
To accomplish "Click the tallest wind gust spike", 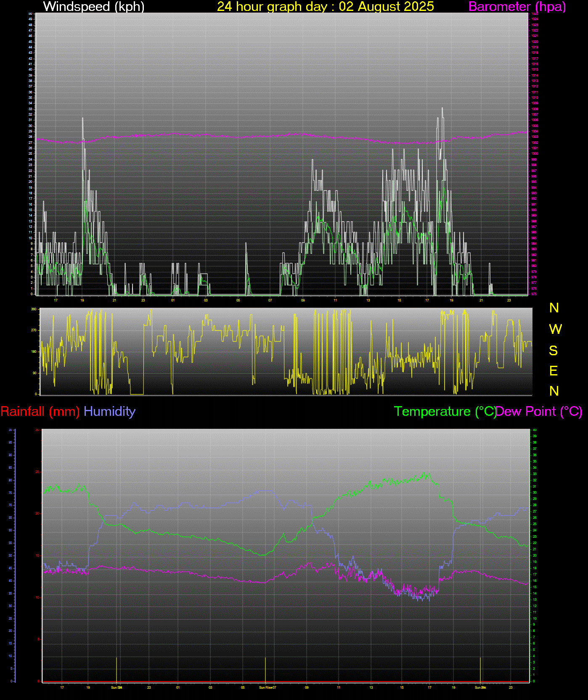I will point(442,109).
